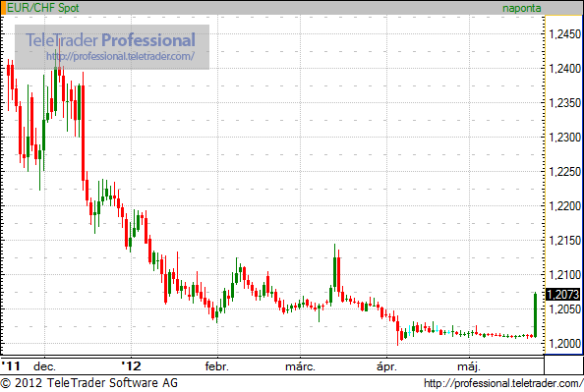584x392 pixels.
Task: Click the 1,2000 price axis label
Action: tap(565, 344)
